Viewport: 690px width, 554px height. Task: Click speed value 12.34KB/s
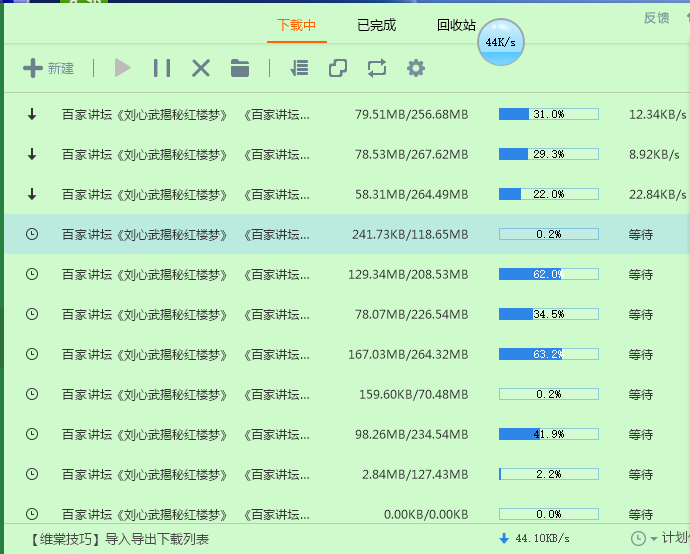[x=657, y=115]
